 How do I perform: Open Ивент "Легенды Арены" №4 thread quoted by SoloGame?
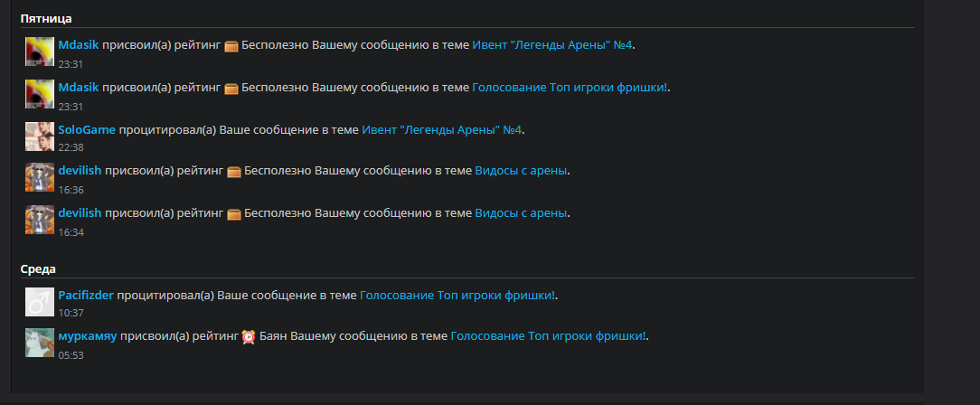click(442, 130)
